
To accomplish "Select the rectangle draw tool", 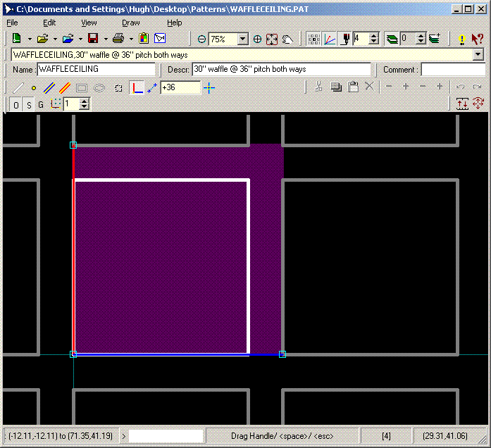I will click(x=82, y=88).
